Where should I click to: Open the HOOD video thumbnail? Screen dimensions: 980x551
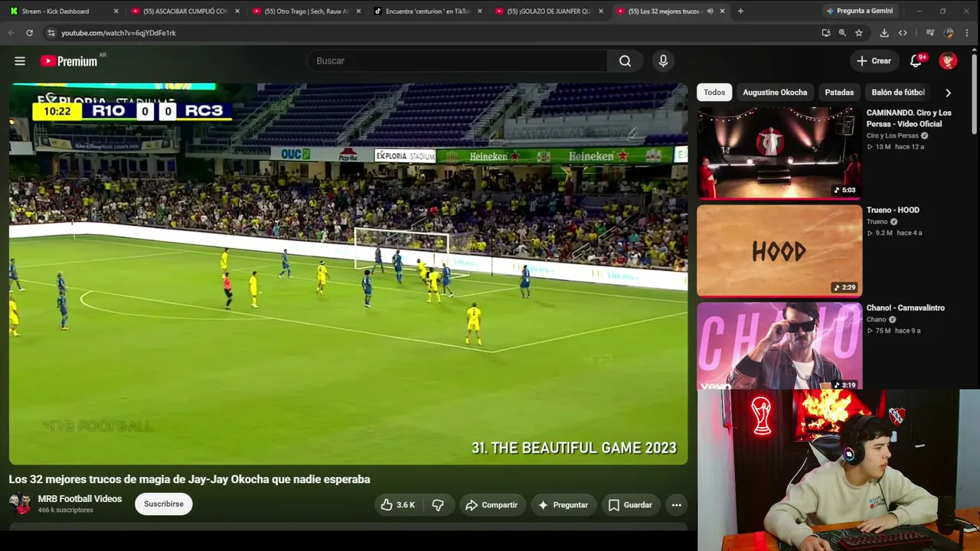[779, 251]
